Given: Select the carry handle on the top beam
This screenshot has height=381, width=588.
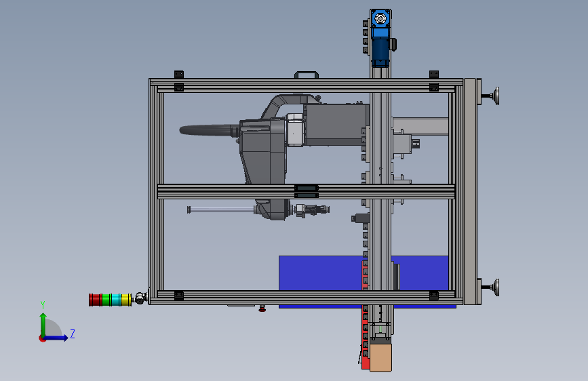Looking at the screenshot, I should pyautogui.click(x=307, y=75).
